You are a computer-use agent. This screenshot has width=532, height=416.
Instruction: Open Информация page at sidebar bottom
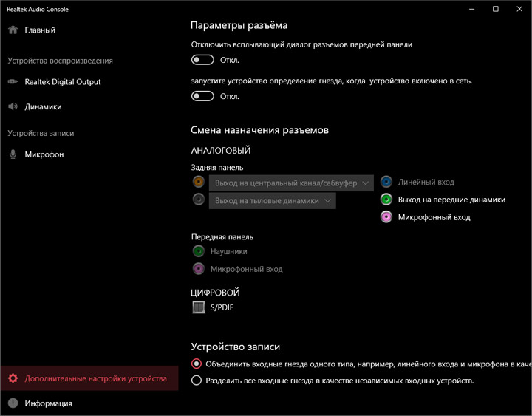(48, 403)
